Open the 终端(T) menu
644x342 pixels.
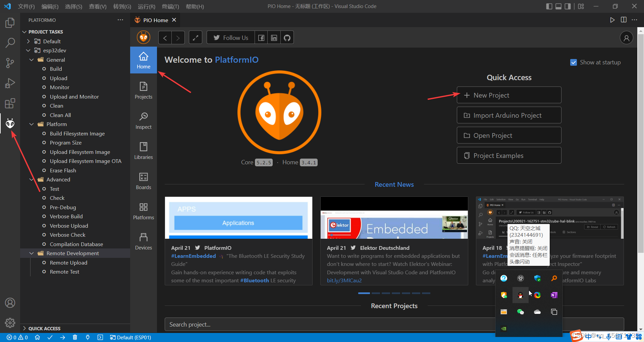coord(170,6)
